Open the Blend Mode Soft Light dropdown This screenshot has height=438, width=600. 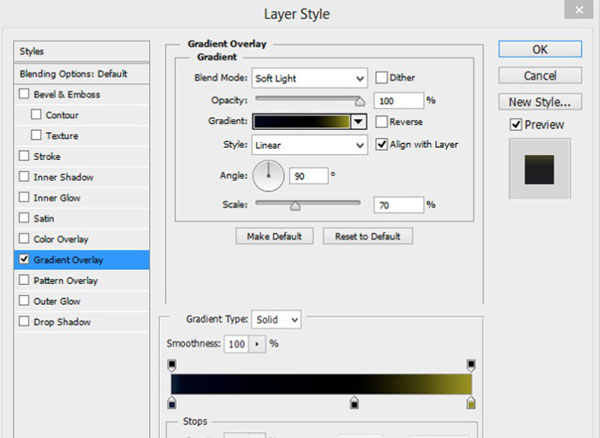point(309,78)
